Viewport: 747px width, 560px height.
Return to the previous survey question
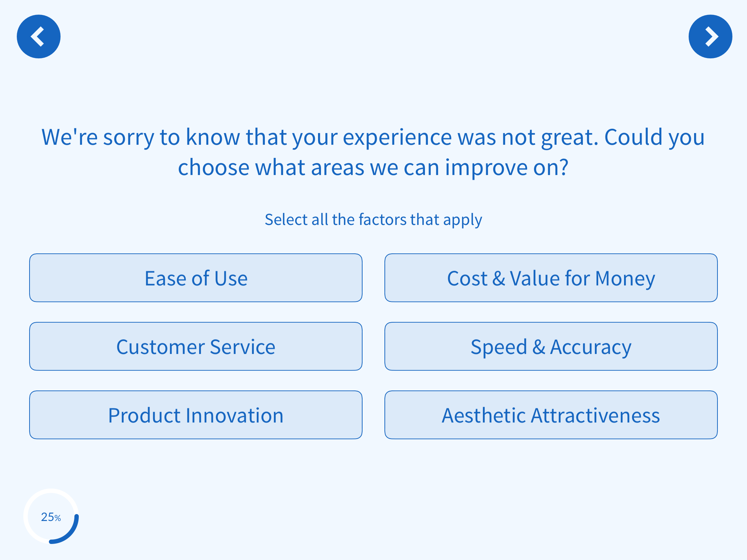39,36
